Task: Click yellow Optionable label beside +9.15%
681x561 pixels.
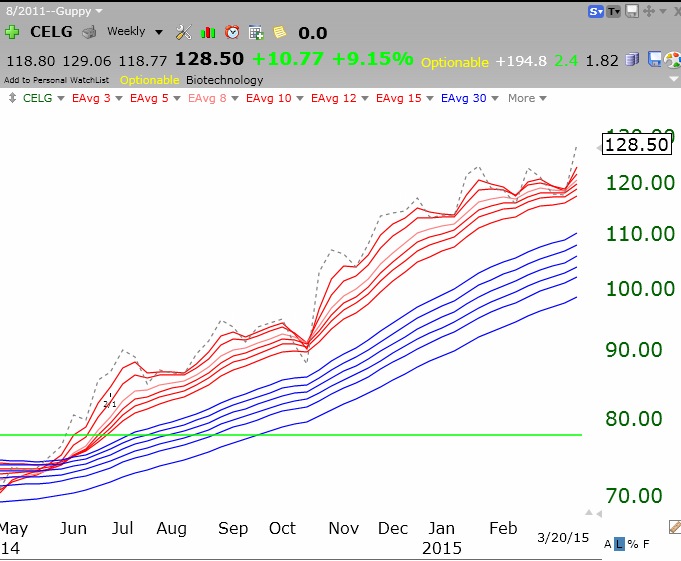Action: coord(455,63)
